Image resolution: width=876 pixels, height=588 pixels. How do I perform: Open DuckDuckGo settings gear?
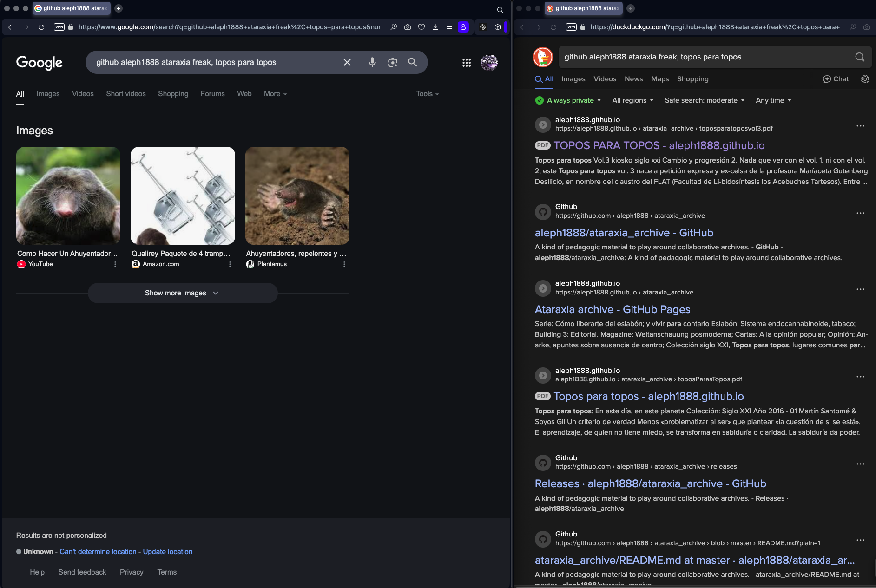pos(865,79)
